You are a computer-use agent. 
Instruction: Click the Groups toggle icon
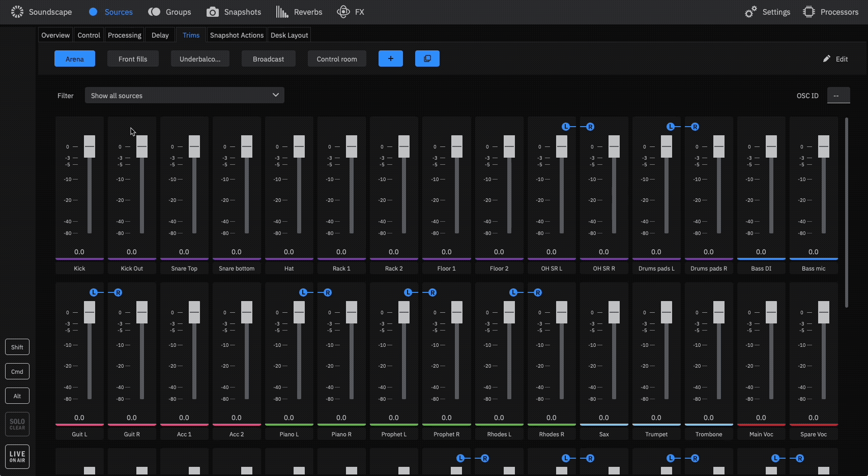(154, 12)
